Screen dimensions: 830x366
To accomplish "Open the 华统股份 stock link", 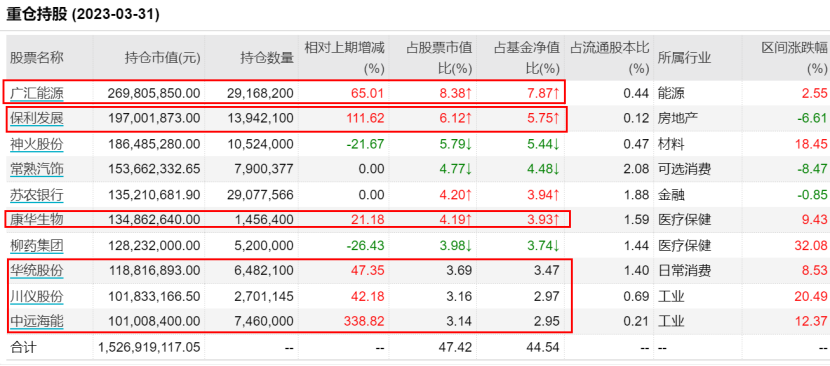I will point(37,271).
